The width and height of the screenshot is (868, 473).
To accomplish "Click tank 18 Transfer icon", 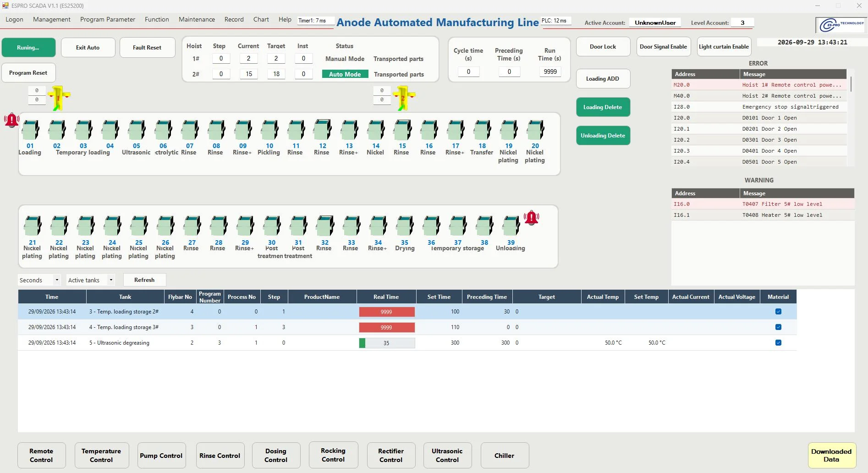I will 482,130.
